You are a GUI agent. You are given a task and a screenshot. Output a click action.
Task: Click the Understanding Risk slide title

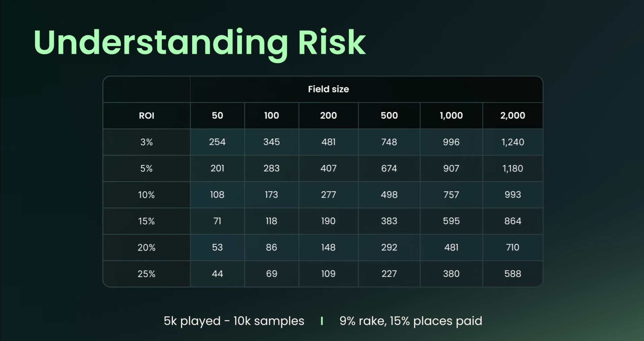click(x=199, y=43)
